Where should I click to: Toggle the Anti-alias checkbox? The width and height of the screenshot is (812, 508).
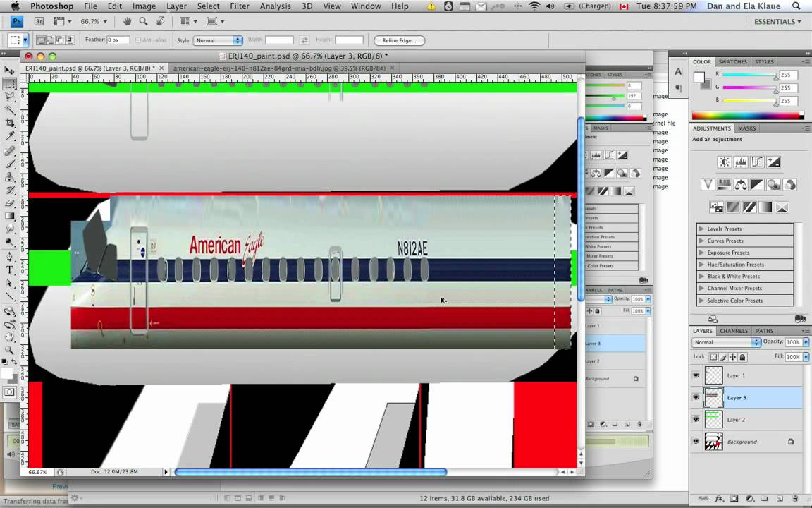coord(137,40)
